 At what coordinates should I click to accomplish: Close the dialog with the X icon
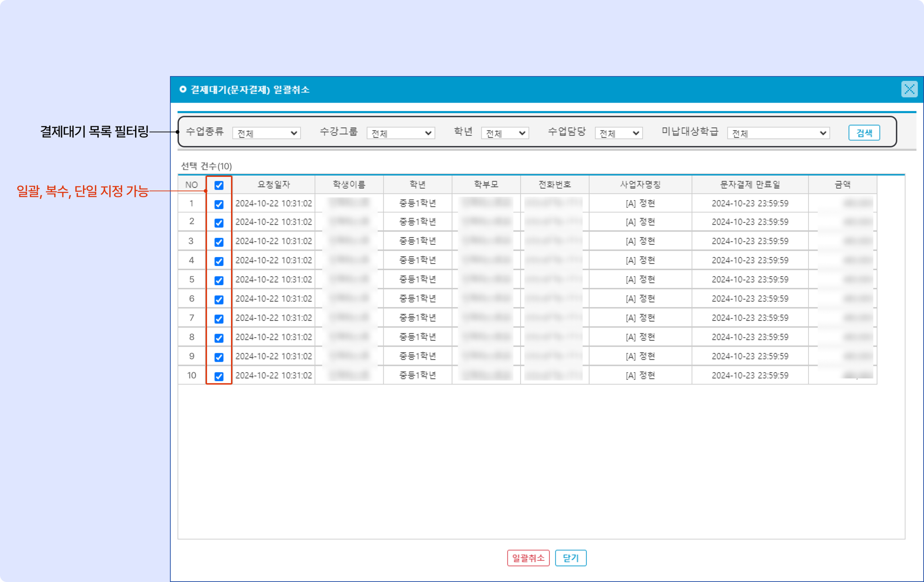tap(909, 89)
